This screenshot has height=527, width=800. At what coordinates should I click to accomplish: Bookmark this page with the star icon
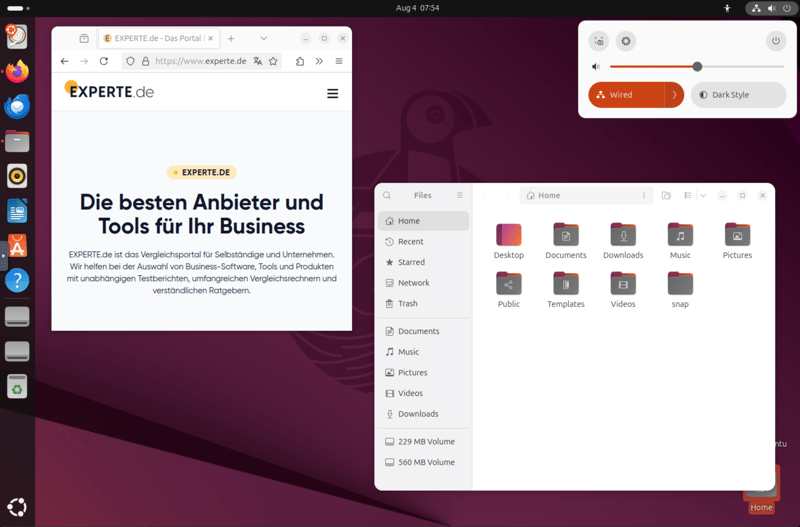point(273,61)
